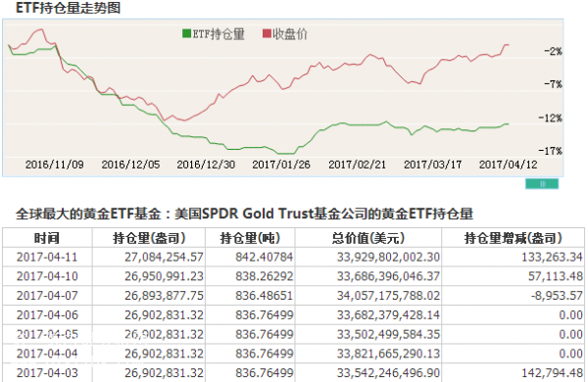588x382 pixels.
Task: Select the 持仓量(盎司) column header
Action: tap(149, 238)
